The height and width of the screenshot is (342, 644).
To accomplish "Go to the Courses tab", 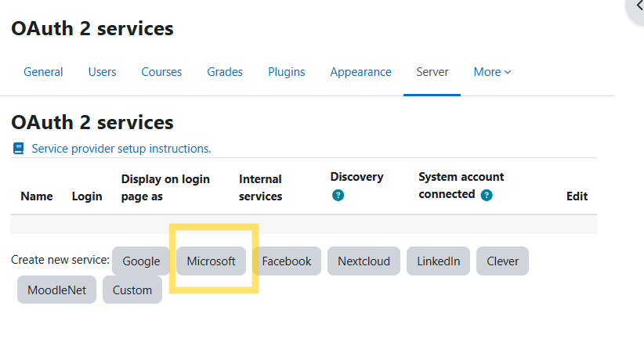I will [161, 72].
